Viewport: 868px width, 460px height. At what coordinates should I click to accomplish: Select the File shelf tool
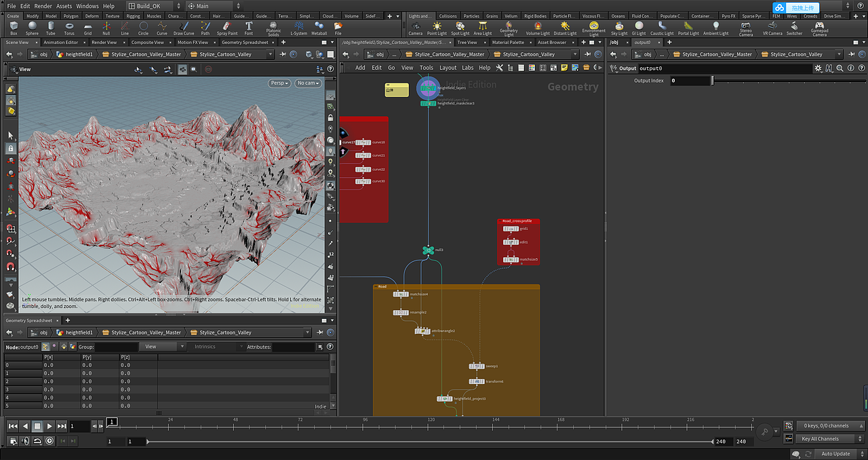[338, 28]
